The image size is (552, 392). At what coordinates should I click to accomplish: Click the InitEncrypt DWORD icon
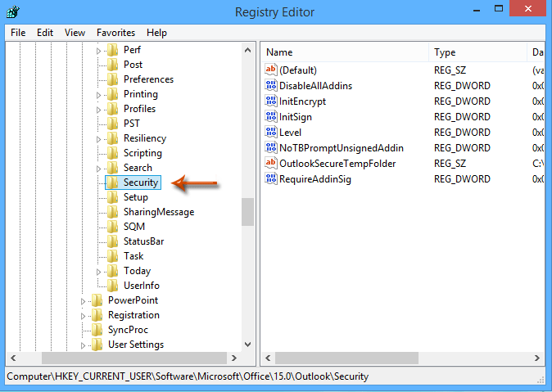tap(271, 101)
